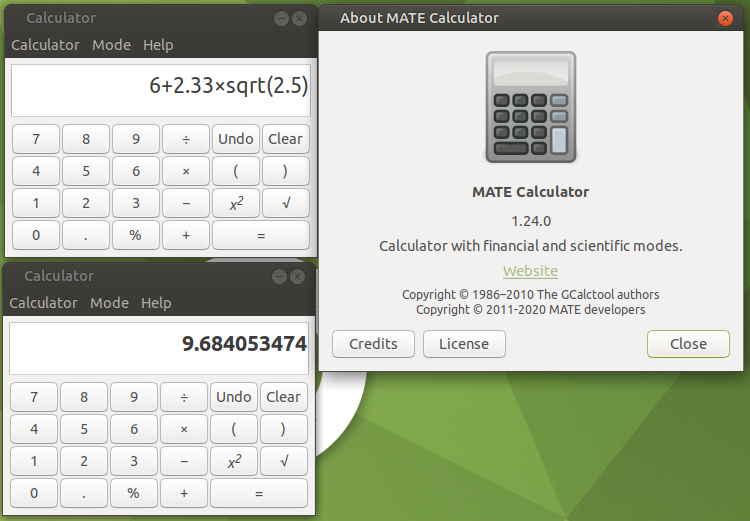750x521 pixels.
Task: Click Clear in the bottom calculator
Action: (x=284, y=397)
